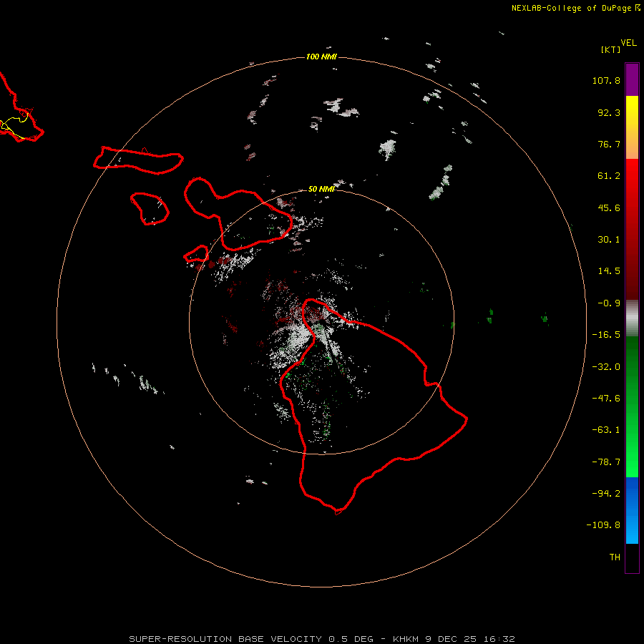Pick the gray near-zero velocity scale segment
This screenshot has width=644, height=644.
click(632, 318)
